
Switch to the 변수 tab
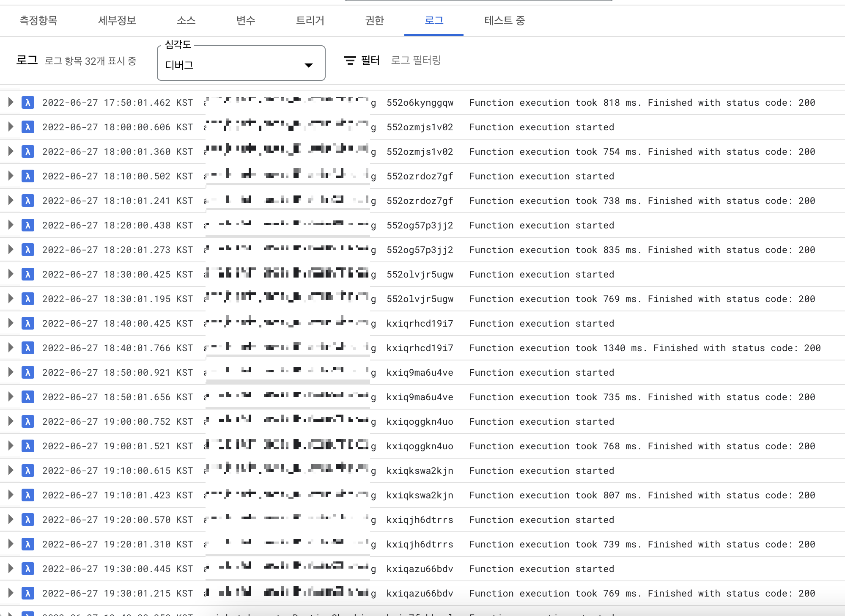point(246,20)
